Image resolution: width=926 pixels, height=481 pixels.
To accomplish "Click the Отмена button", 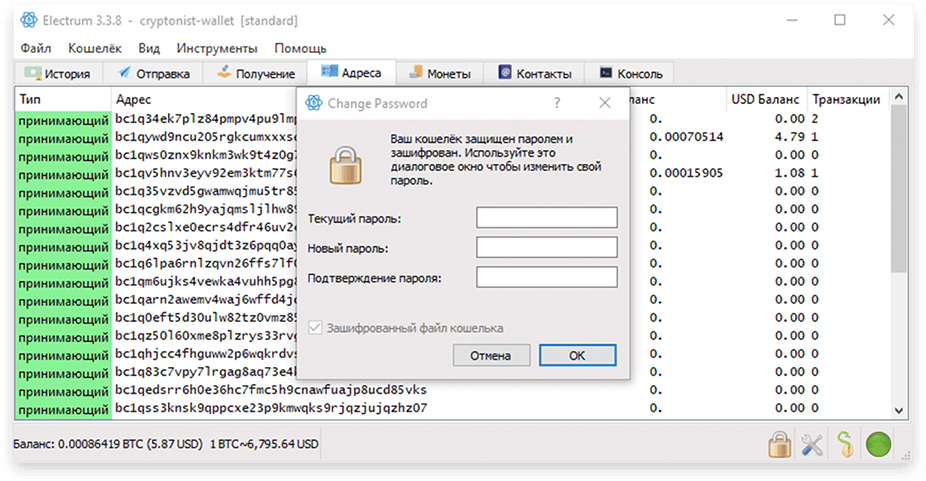I will pos(491,356).
